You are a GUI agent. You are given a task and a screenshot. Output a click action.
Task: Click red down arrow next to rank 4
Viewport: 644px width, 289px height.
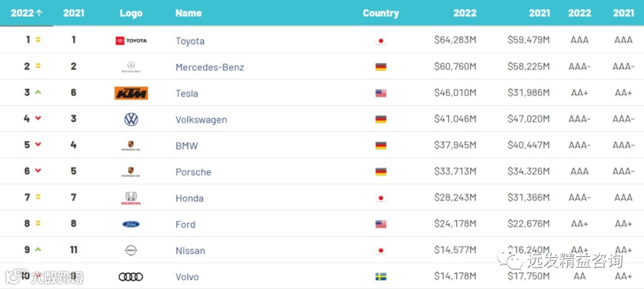pos(38,119)
